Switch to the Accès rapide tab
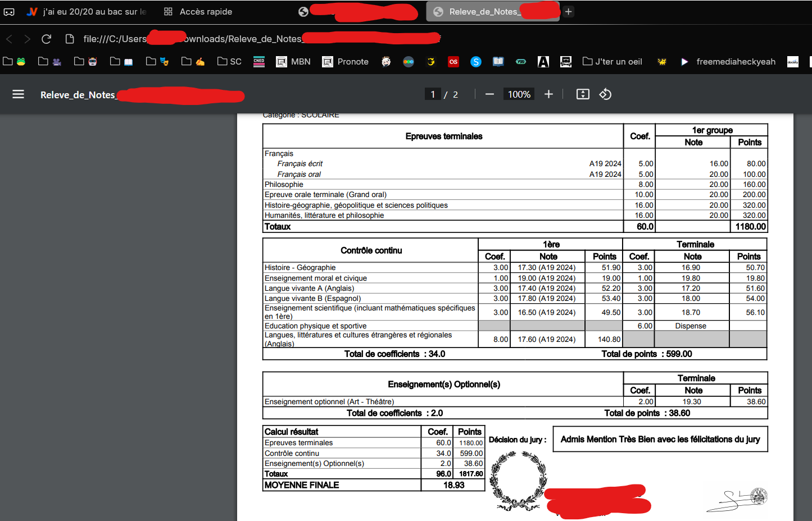This screenshot has width=812, height=521. point(198,12)
